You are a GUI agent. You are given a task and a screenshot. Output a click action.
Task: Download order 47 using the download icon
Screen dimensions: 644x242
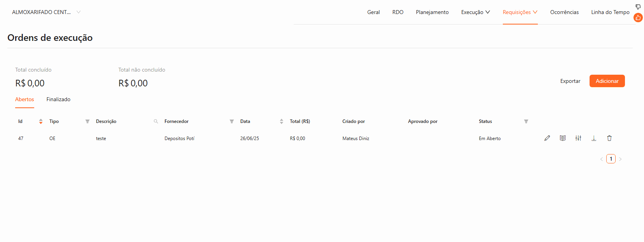pyautogui.click(x=594, y=138)
